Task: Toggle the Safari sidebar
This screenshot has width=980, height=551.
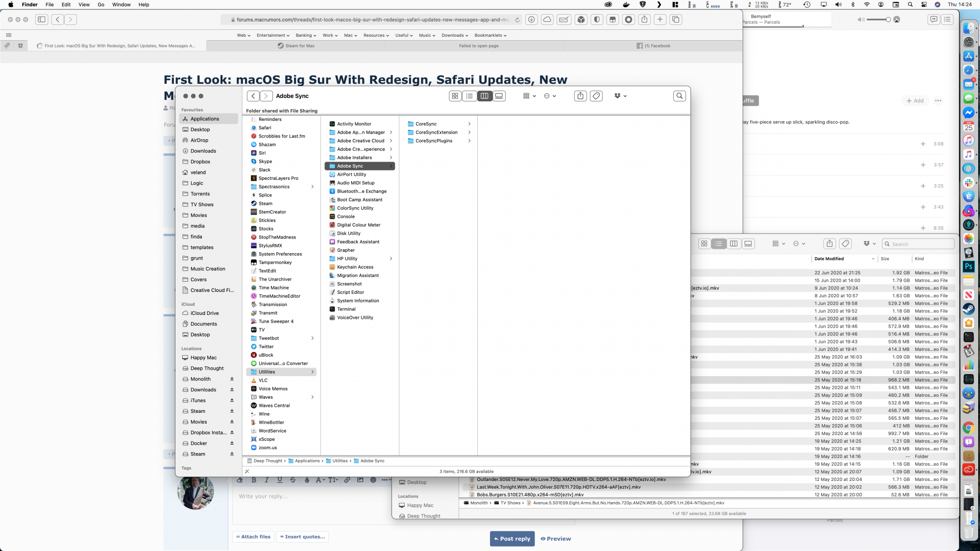Action: coord(42,20)
